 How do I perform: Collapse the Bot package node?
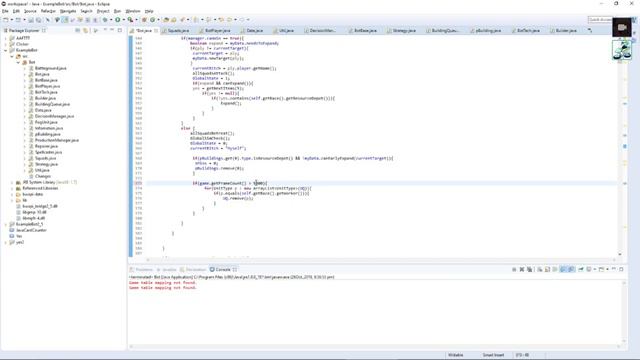(x=18, y=62)
